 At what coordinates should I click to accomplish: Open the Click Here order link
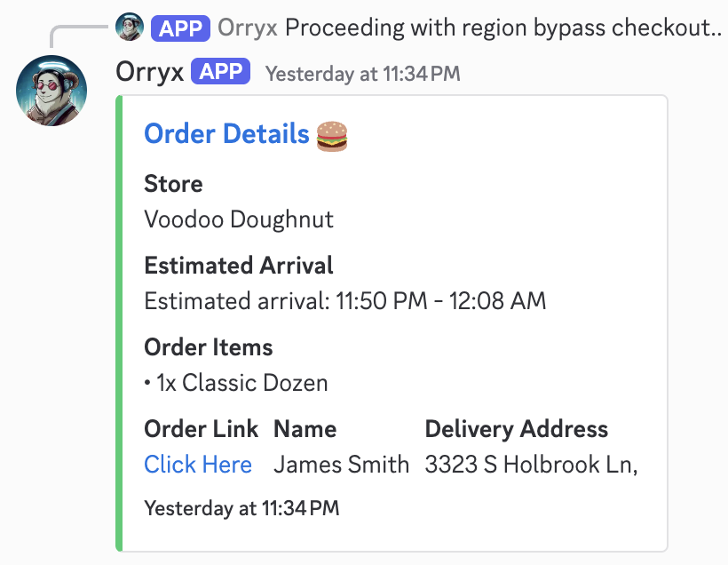click(x=198, y=465)
